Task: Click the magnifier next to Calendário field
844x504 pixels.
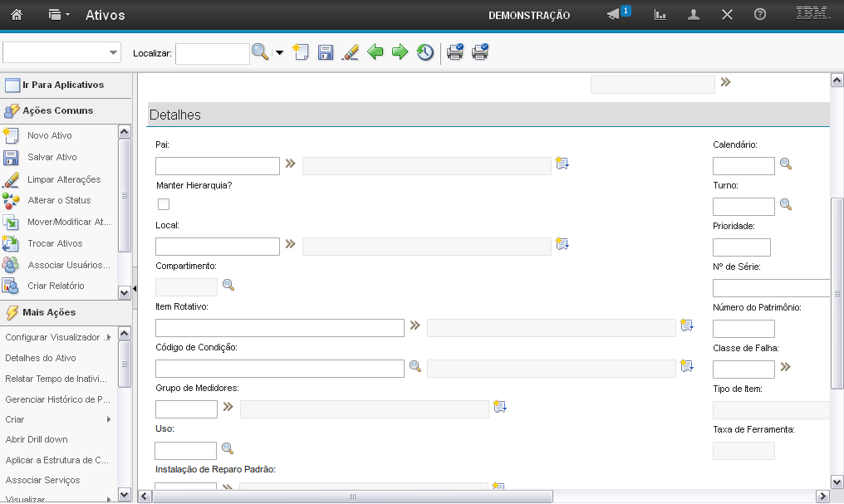Action: [785, 164]
